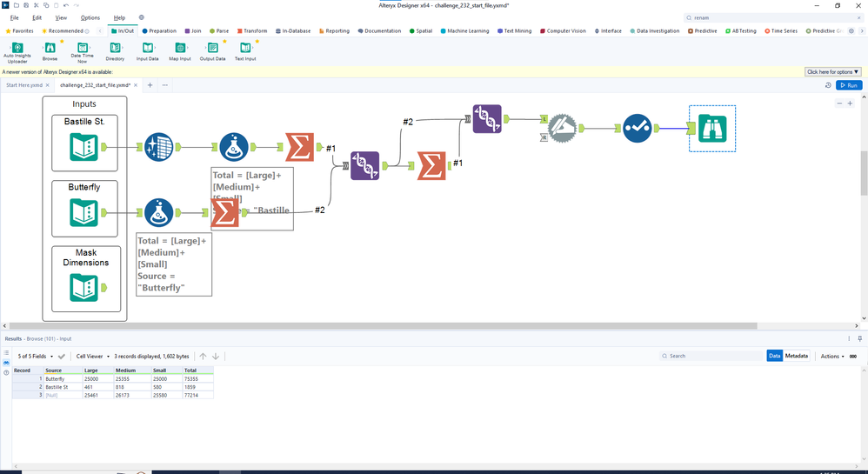Viewport: 868px width, 474px height.
Task: Select the Summarize tool after first Union
Action: point(431,165)
